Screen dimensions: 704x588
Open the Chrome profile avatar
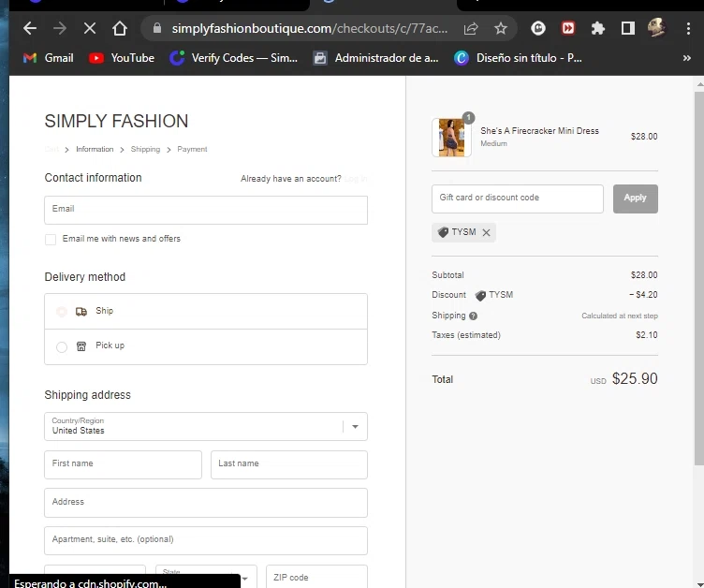tap(656, 28)
